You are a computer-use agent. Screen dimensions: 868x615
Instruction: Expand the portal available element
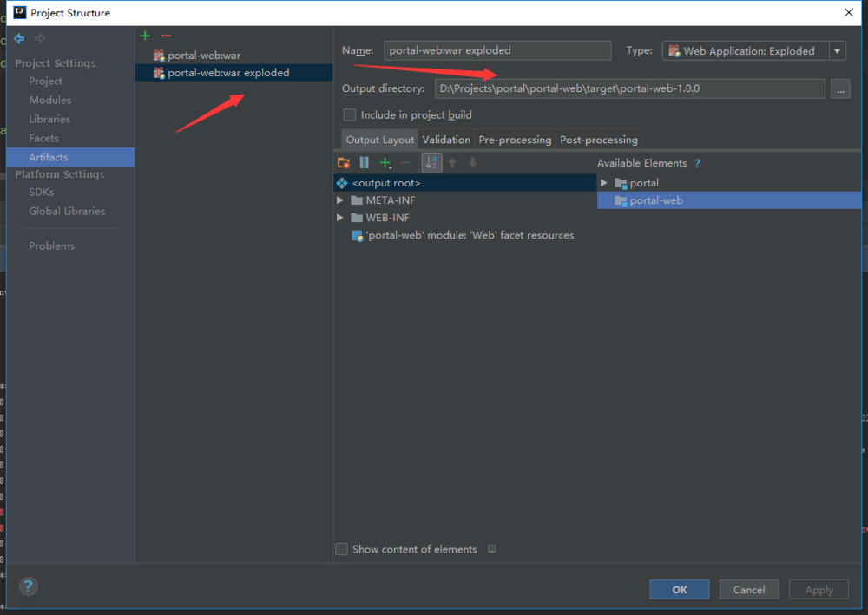(604, 182)
